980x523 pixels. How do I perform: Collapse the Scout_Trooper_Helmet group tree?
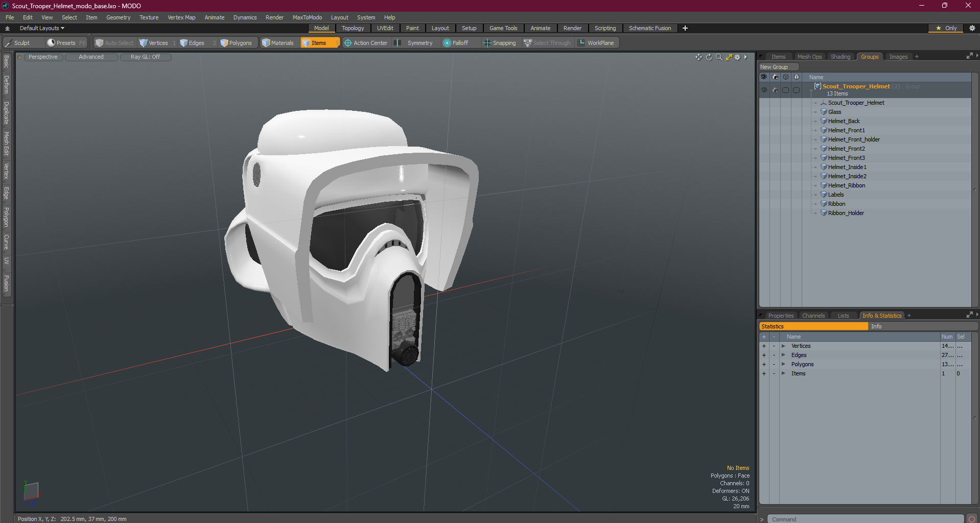(x=811, y=90)
